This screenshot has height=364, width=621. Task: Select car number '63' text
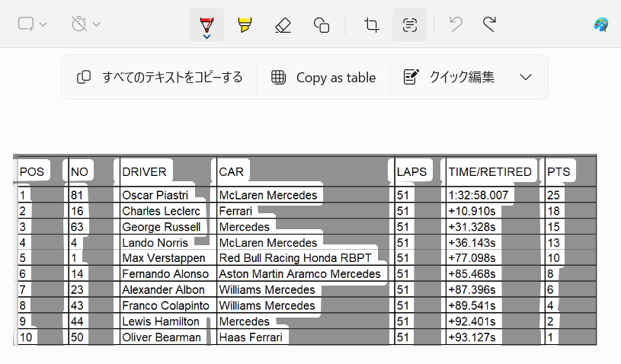(x=77, y=227)
